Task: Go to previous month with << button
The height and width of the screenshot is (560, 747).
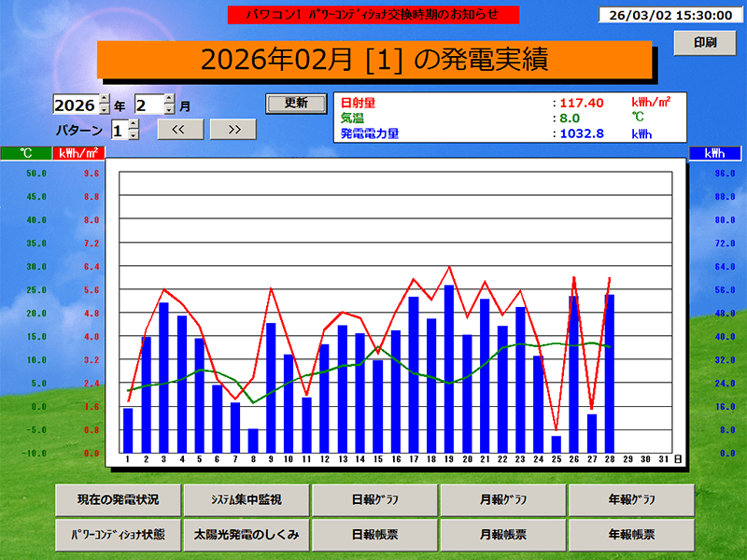Action: (x=181, y=129)
